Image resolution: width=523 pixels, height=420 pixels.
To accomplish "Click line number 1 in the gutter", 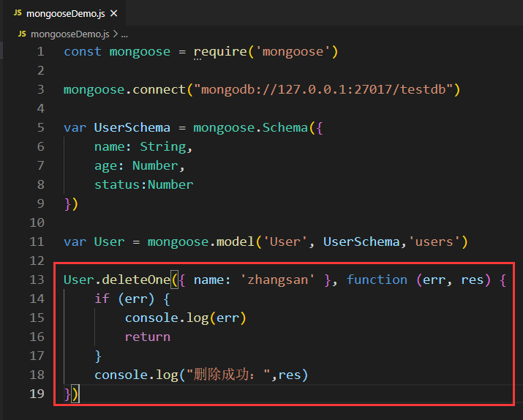I will click(x=41, y=52).
